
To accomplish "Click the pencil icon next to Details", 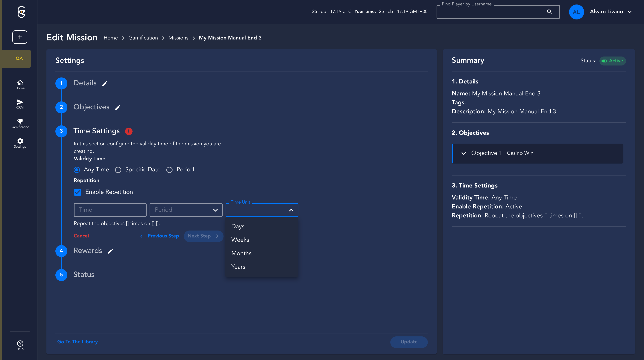I will click(105, 83).
